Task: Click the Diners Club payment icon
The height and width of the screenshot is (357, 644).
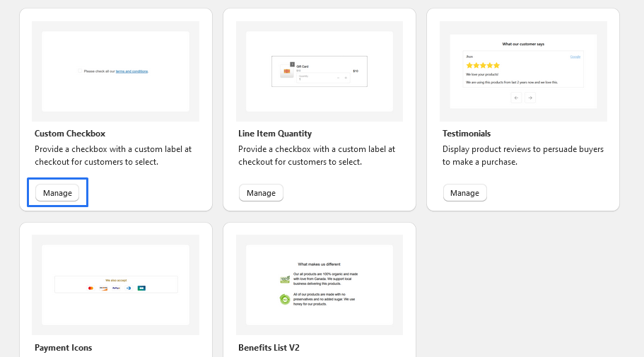Action: 129,288
